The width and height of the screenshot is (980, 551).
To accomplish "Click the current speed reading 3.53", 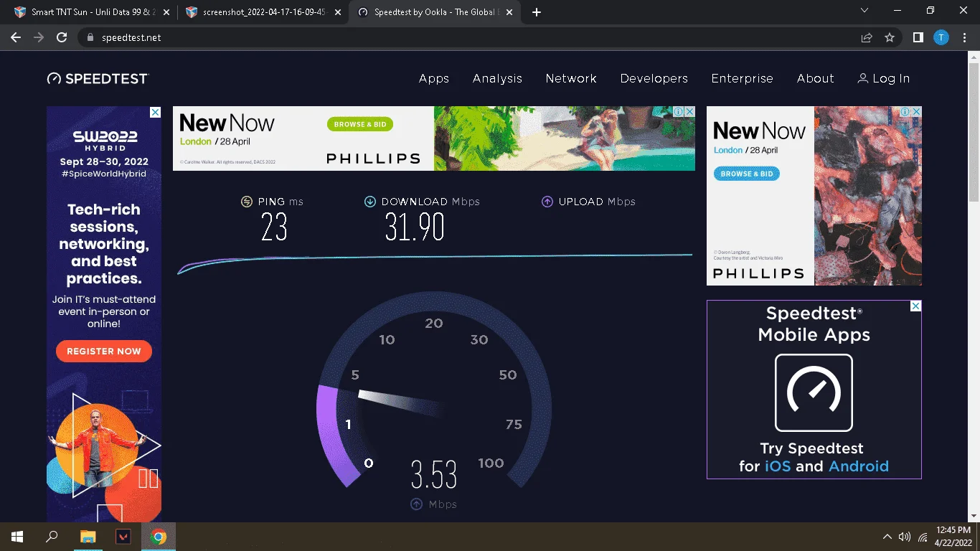I will (x=434, y=474).
